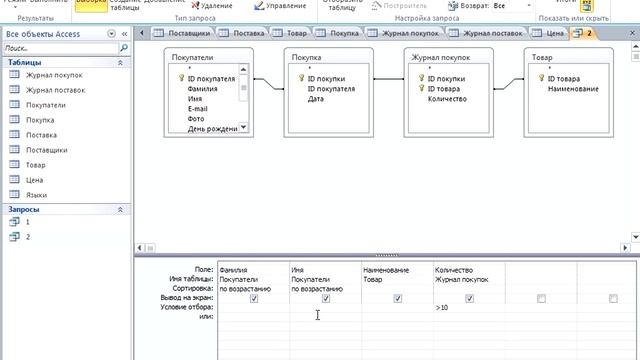The image size is (640, 360).
Task: Open query 1 in Запросы group
Action: click(27, 222)
